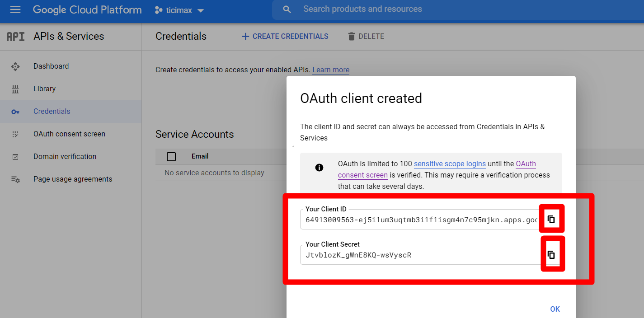Copy the Client ID with its copy icon
The image size is (644, 318).
click(x=551, y=220)
